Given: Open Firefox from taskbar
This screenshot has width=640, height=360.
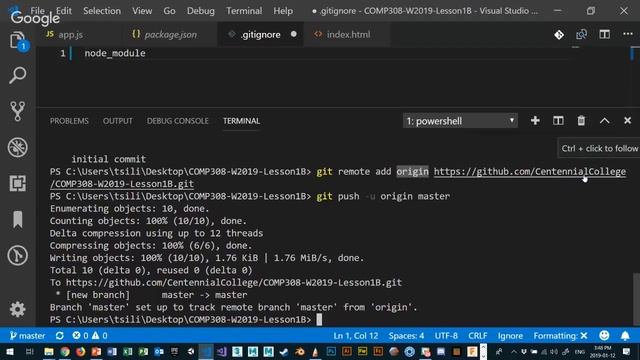Looking at the screenshot, I should 80,351.
